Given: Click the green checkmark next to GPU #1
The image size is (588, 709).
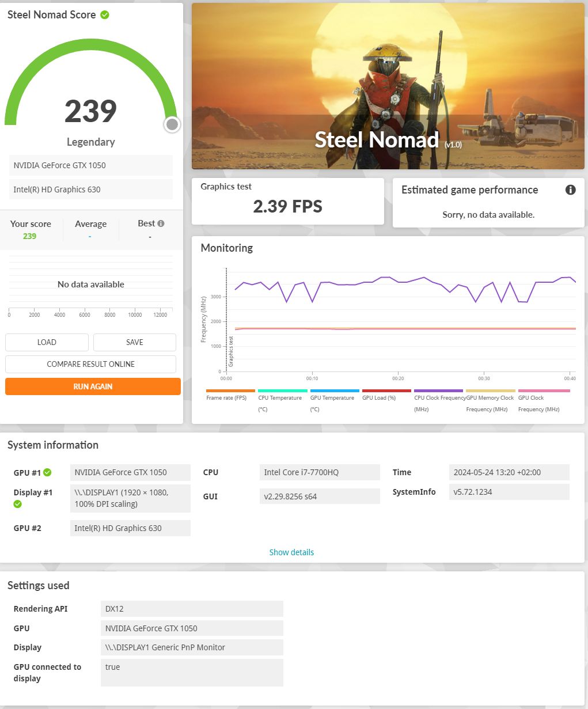Looking at the screenshot, I should click(47, 472).
